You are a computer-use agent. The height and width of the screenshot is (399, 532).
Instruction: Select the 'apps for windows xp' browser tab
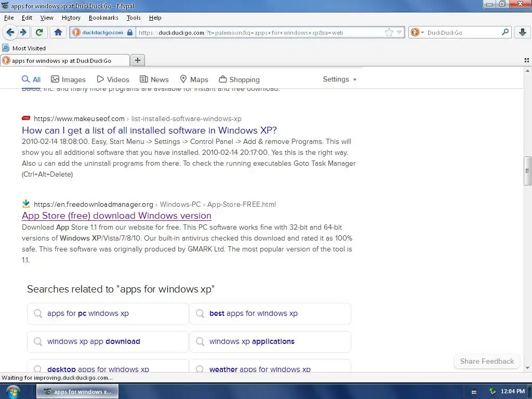point(65,60)
